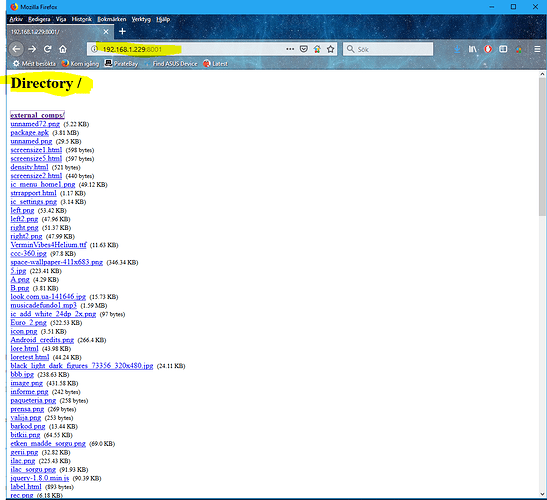Open the downloads arrow icon

pyautogui.click(x=457, y=49)
